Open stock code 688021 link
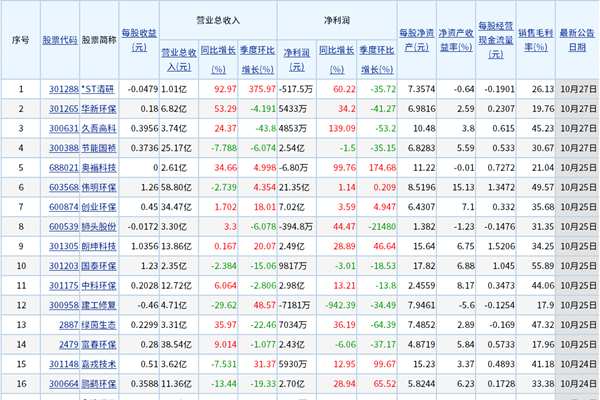The width and height of the screenshot is (600, 400). pyautogui.click(x=63, y=166)
